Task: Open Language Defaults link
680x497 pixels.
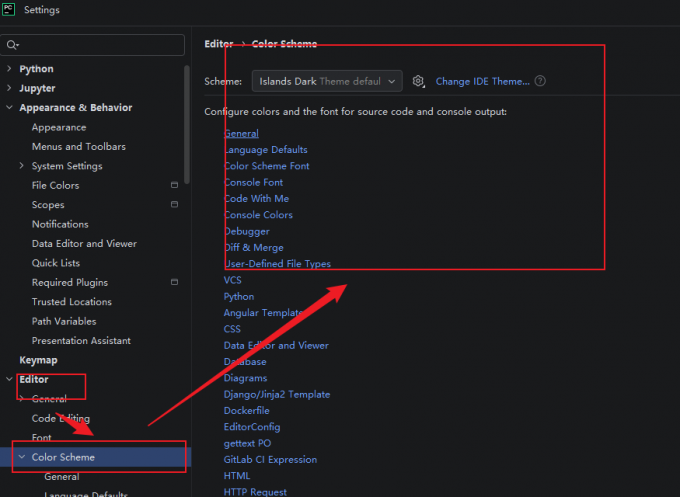Action: [266, 150]
